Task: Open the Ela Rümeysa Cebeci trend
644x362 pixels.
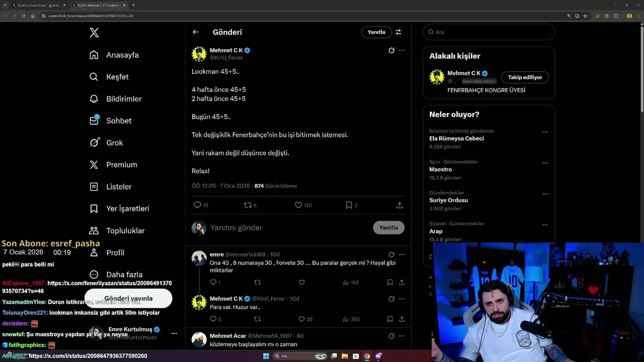Action: coord(456,138)
